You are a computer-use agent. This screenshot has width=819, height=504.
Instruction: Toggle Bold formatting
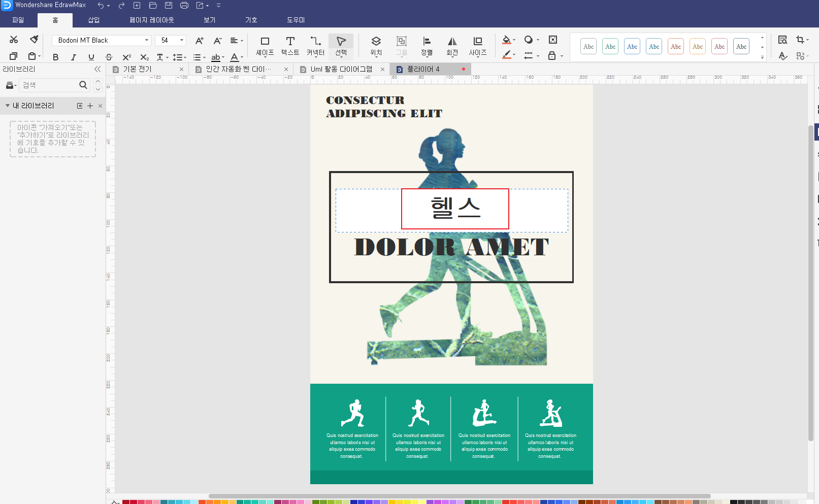click(x=56, y=57)
